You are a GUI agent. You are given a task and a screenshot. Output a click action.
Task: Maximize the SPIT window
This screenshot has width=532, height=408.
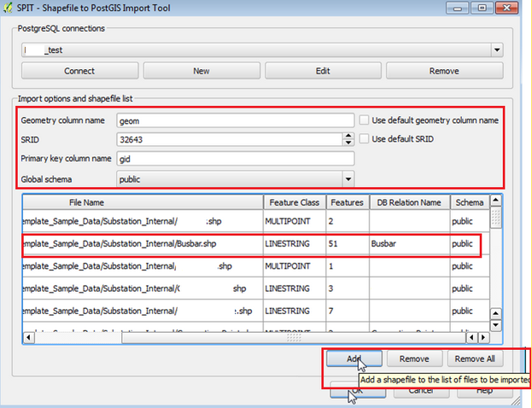[x=482, y=8]
